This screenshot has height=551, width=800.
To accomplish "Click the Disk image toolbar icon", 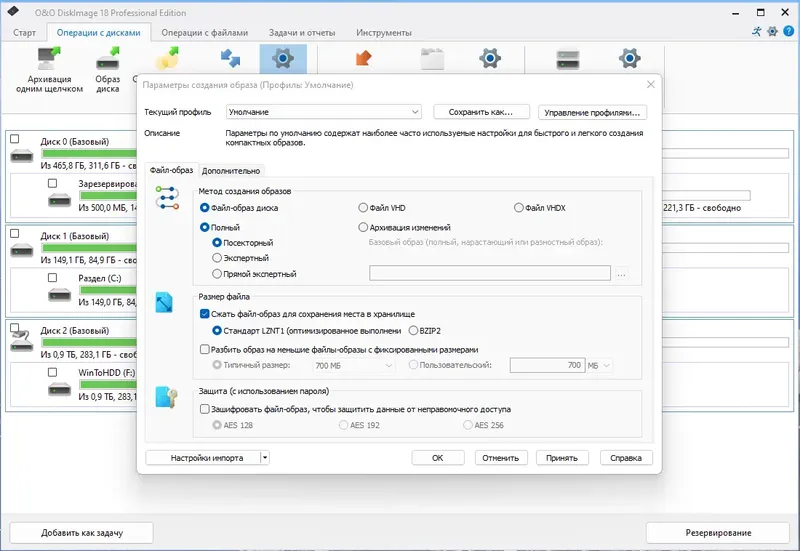I will (108, 59).
